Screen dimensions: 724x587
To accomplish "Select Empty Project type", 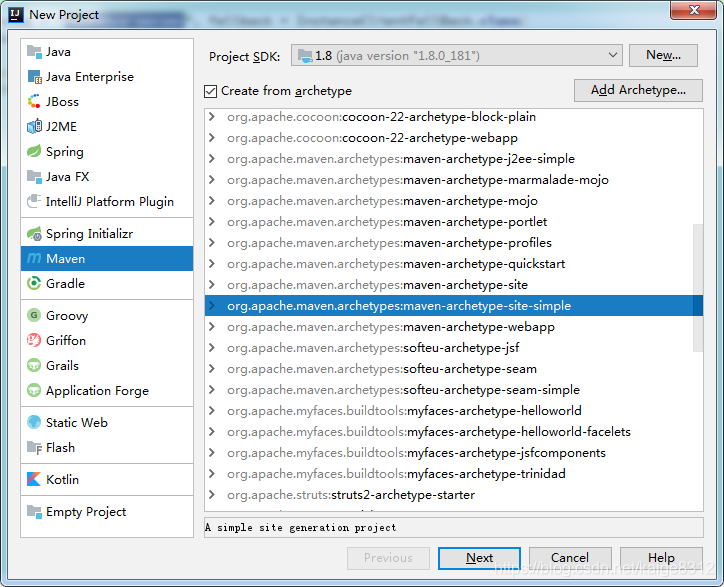I will click(x=107, y=511).
